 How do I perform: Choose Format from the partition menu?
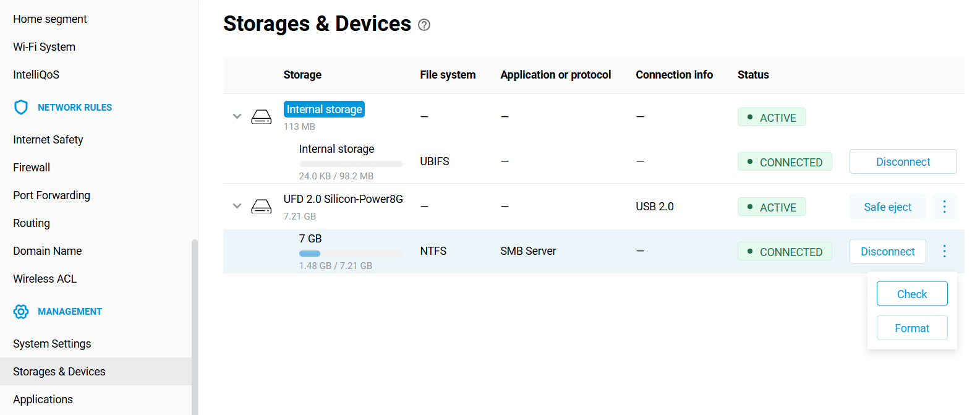click(912, 328)
